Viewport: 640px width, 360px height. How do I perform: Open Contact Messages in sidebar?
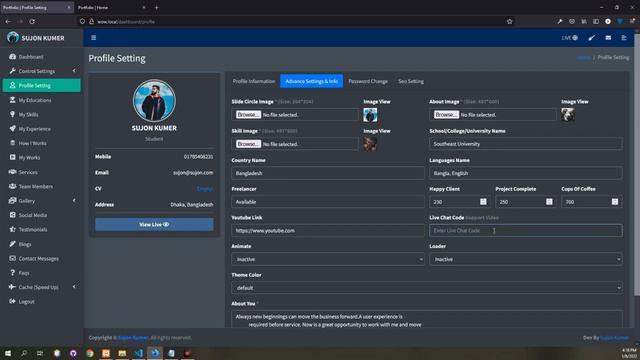(x=41, y=258)
